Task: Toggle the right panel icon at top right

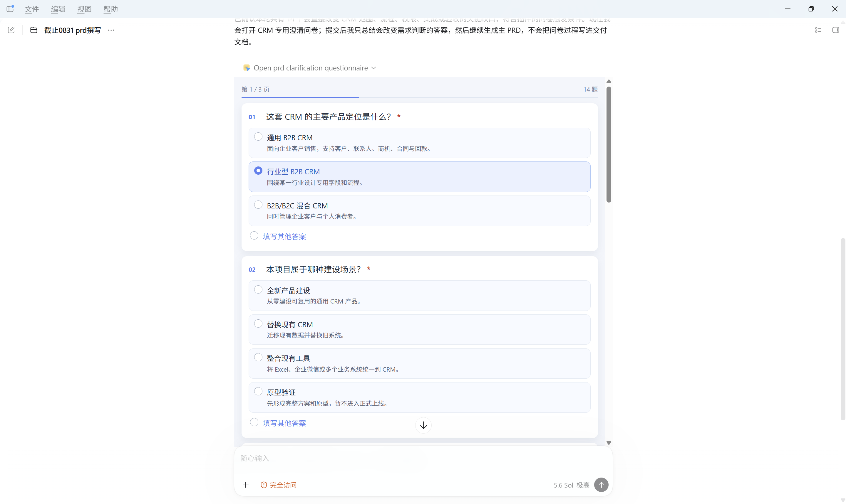Action: (835, 30)
